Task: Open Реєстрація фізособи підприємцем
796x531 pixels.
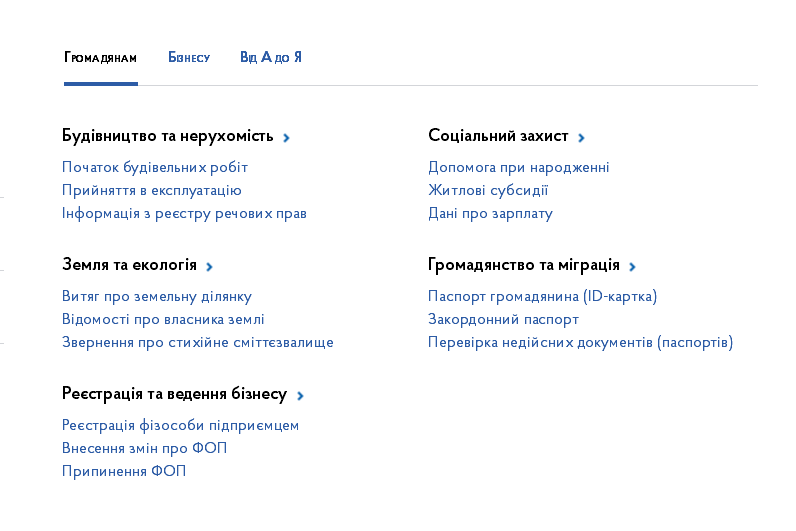Action: tap(181, 425)
